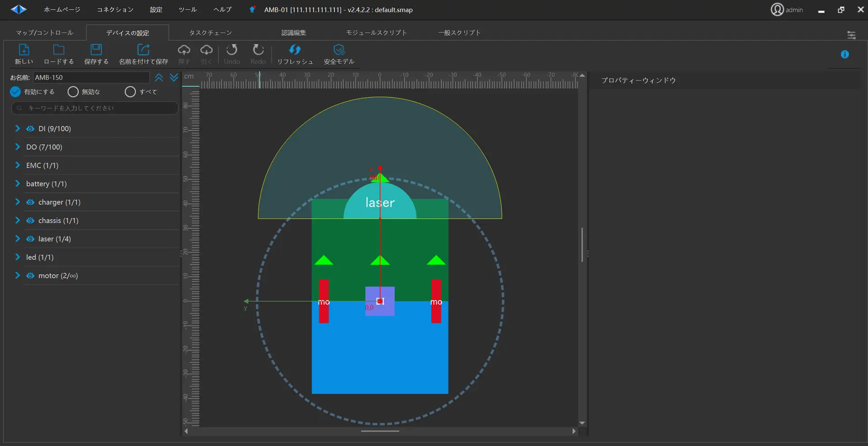Open the マップ/コントロール tab
The width and height of the screenshot is (868, 446).
point(44,33)
